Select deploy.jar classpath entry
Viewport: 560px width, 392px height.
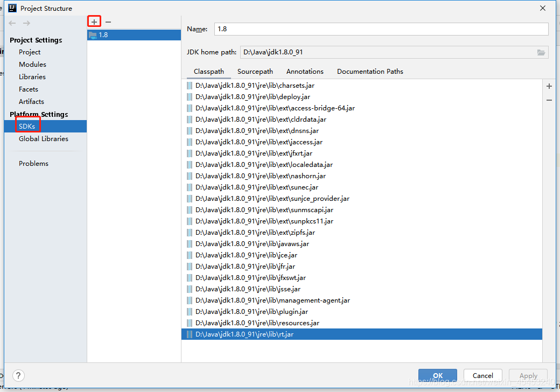tap(362, 97)
